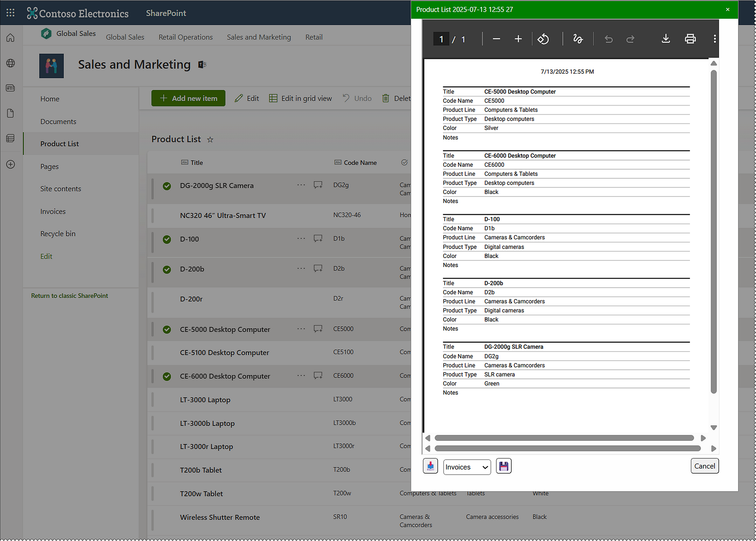Uncheck CE-6000 Desktop Computer row
Screen dimensions: 756x541
(167, 377)
